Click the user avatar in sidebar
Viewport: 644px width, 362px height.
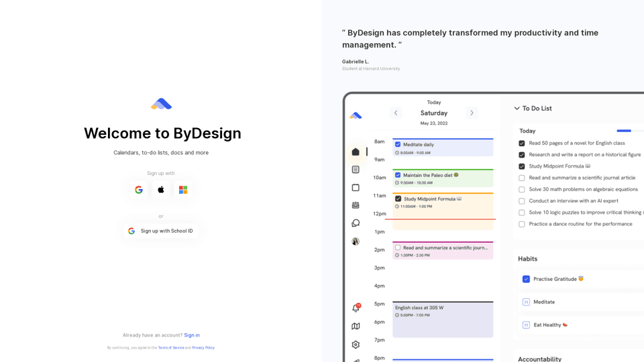[356, 241]
